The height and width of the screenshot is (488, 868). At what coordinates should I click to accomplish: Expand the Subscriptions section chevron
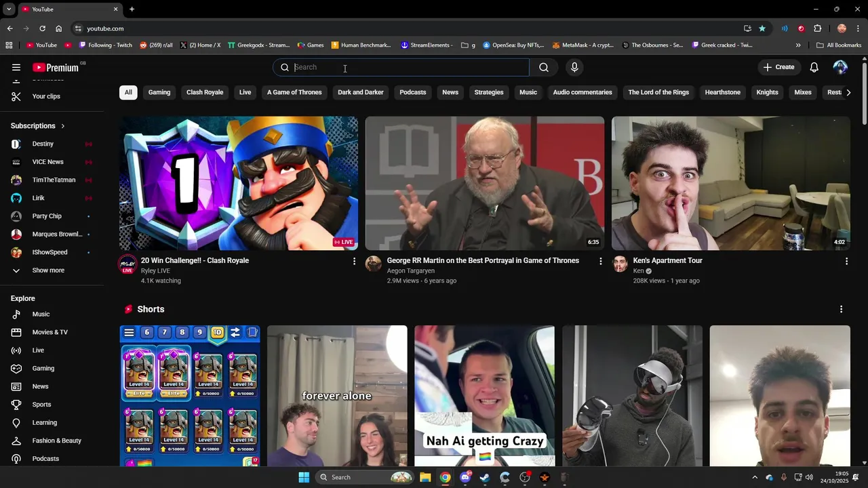click(x=63, y=126)
